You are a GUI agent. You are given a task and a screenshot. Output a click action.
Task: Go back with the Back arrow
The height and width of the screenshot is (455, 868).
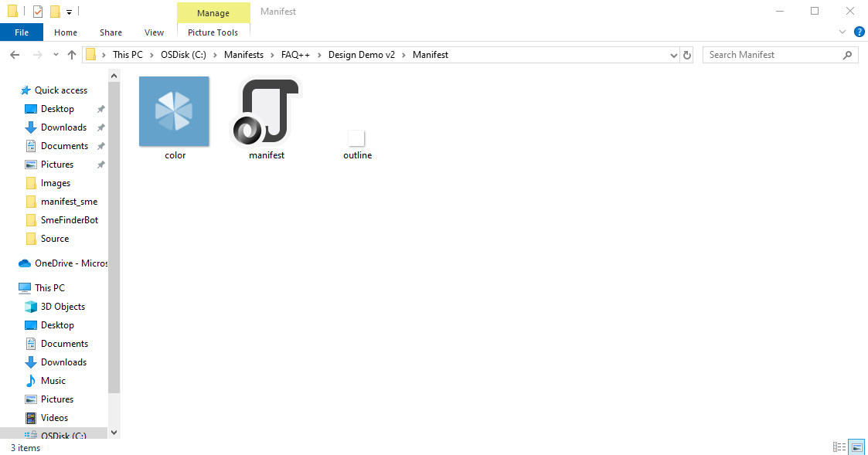click(15, 55)
